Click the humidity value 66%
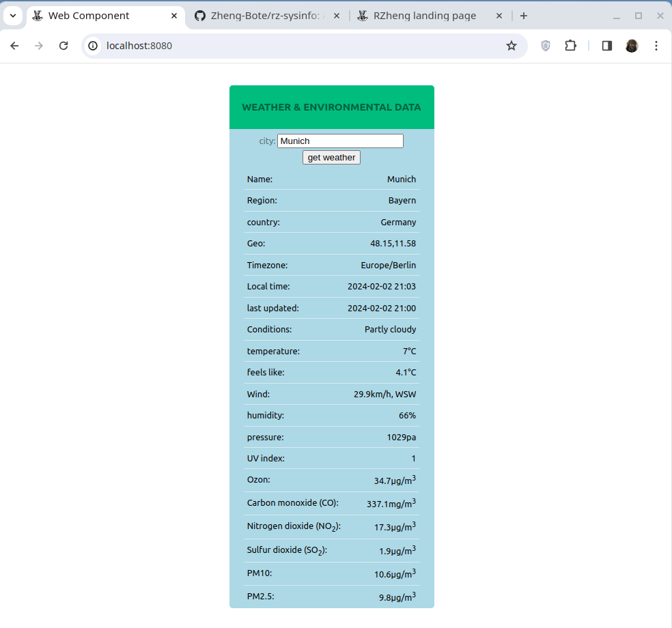Screen dimensions: 672x628 [x=407, y=416]
